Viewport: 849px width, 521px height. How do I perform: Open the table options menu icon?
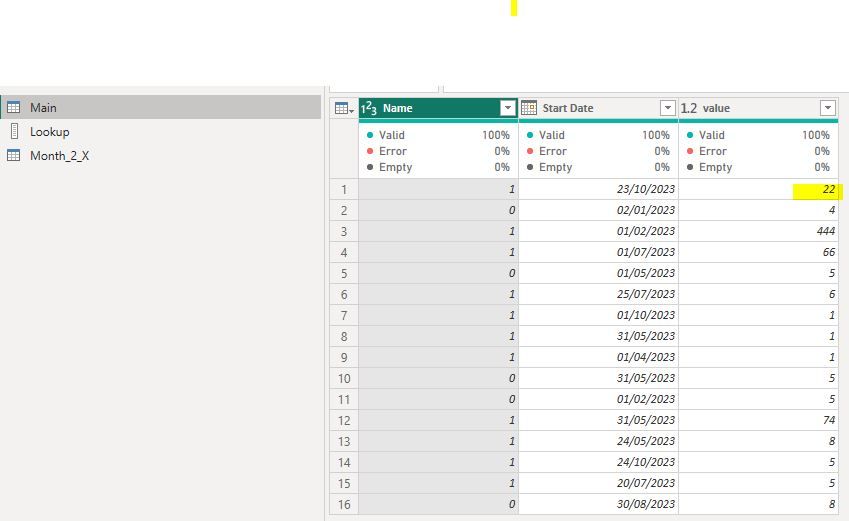344,108
